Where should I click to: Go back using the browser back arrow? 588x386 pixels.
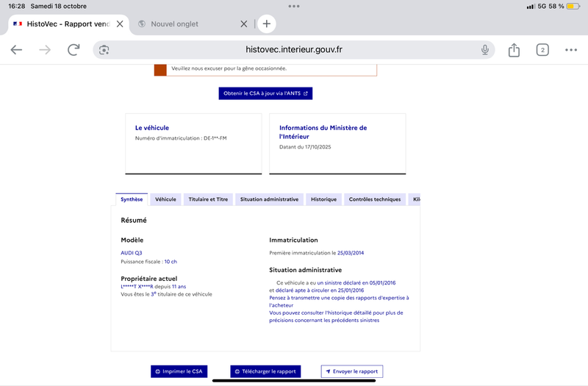pyautogui.click(x=16, y=50)
